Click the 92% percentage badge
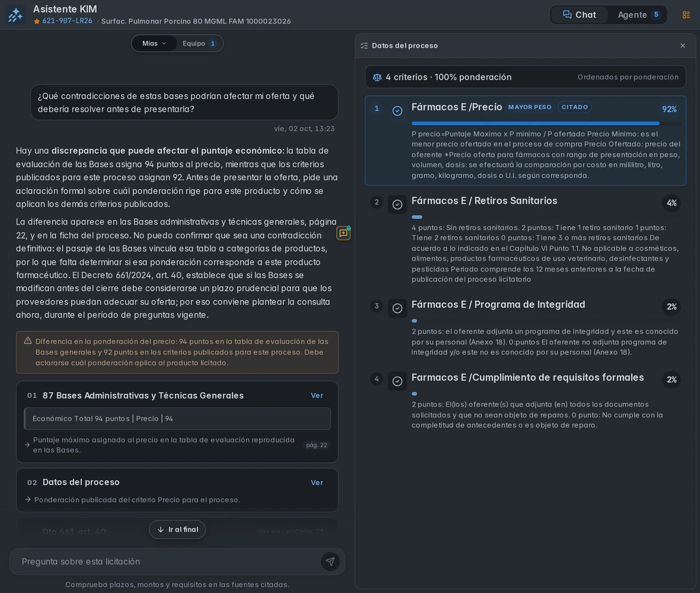The height and width of the screenshot is (593, 700). point(669,109)
